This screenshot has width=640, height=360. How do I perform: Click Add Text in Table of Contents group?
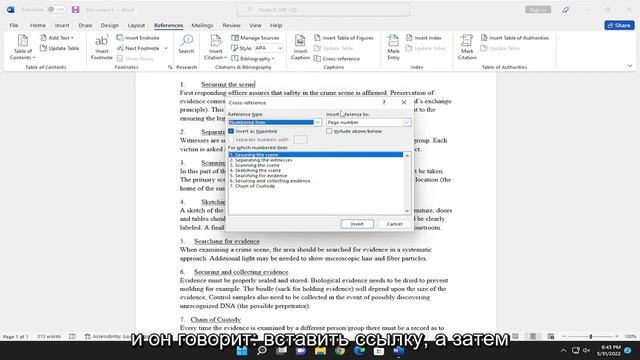[x=57, y=38]
